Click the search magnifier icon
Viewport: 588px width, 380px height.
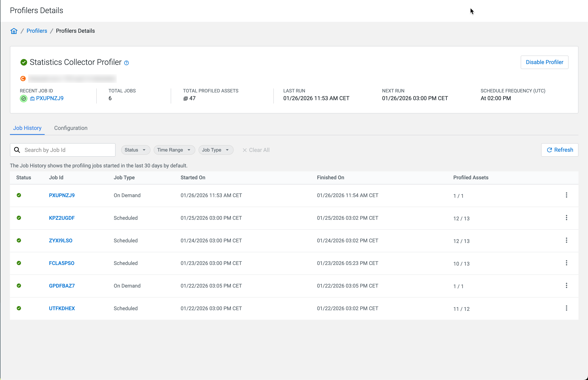17,150
